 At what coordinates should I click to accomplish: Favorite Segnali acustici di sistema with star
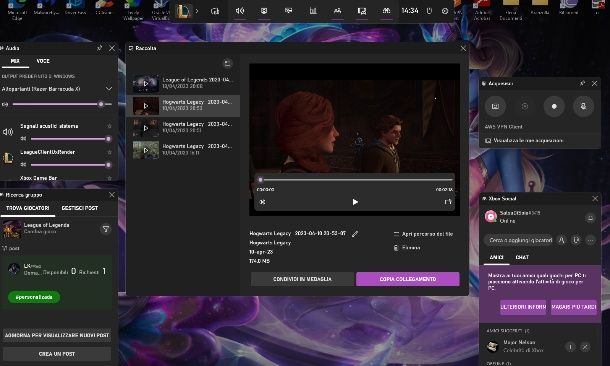pos(109,126)
